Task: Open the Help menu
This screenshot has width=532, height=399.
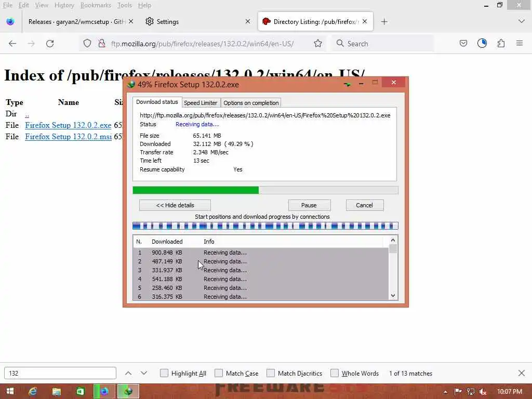Action: pyautogui.click(x=144, y=5)
